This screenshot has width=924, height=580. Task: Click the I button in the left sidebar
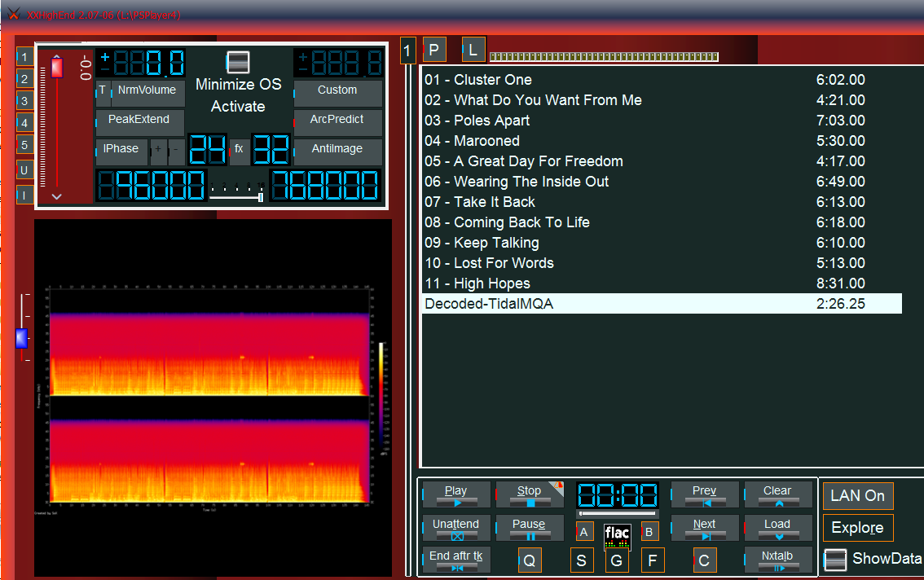24,196
